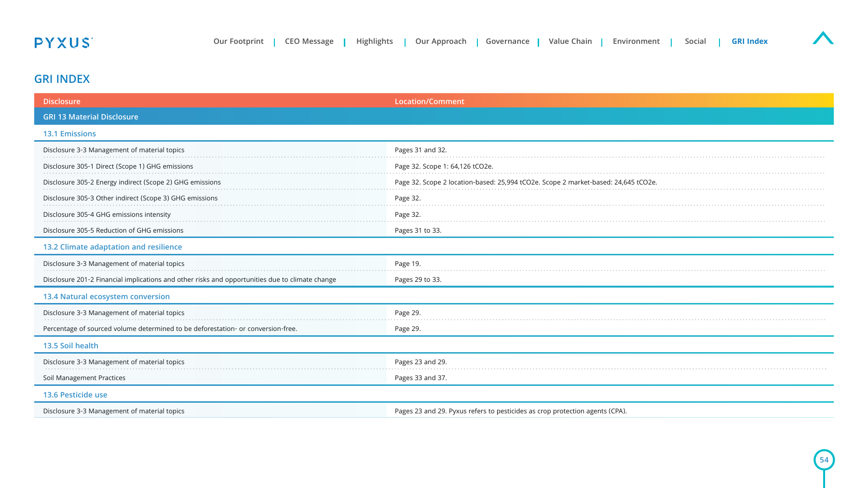Navigate to the Value Chain section
The image size is (868, 488).
[570, 41]
